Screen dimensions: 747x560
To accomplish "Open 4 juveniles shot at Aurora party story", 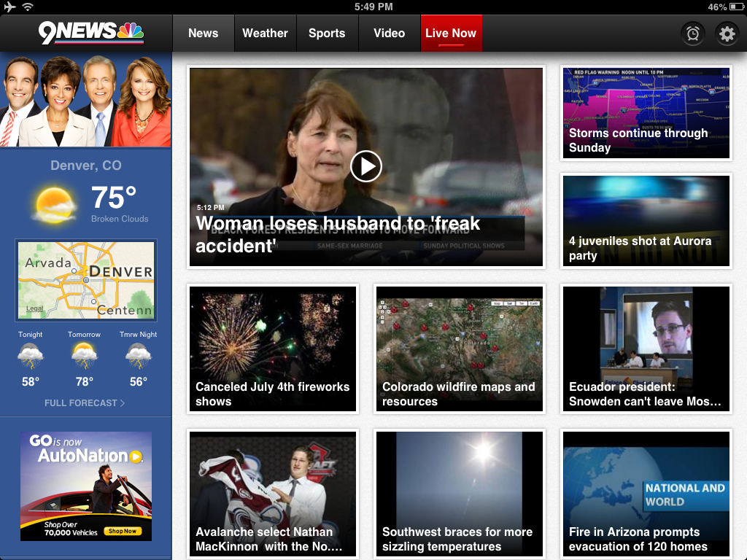I will tap(646, 221).
